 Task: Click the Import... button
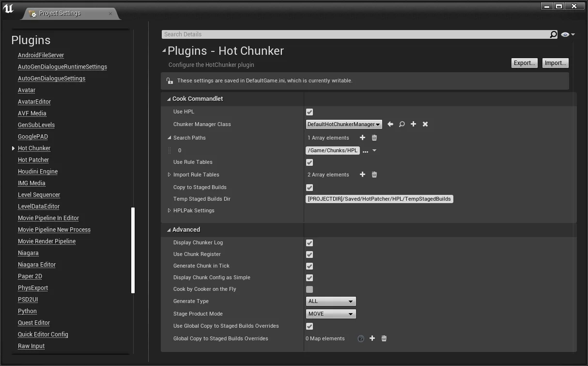(x=555, y=63)
